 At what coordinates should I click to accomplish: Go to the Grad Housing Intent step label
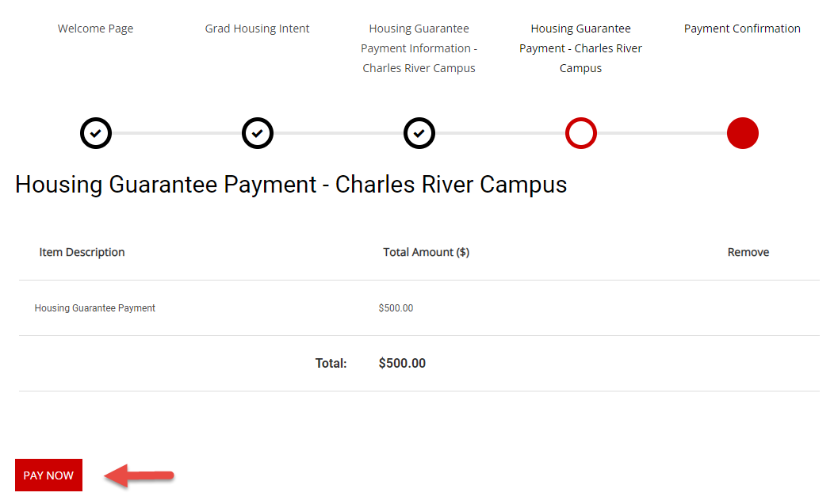(x=258, y=29)
